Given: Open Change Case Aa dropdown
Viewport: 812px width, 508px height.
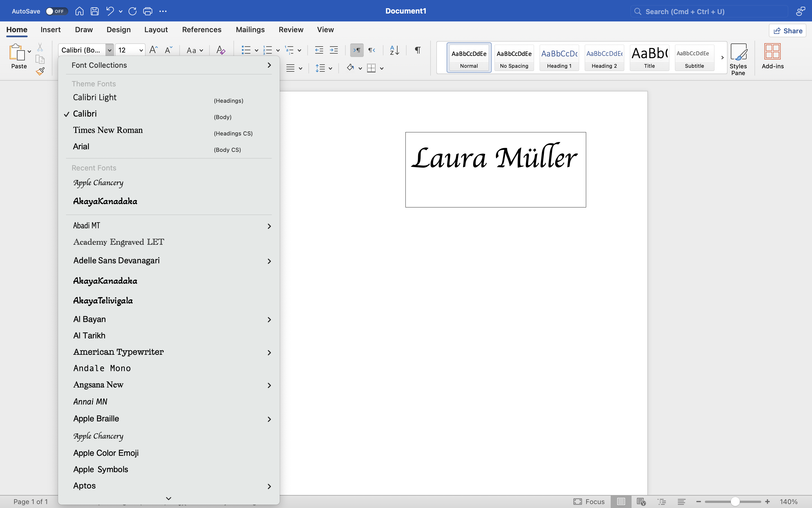Looking at the screenshot, I should pyautogui.click(x=195, y=51).
